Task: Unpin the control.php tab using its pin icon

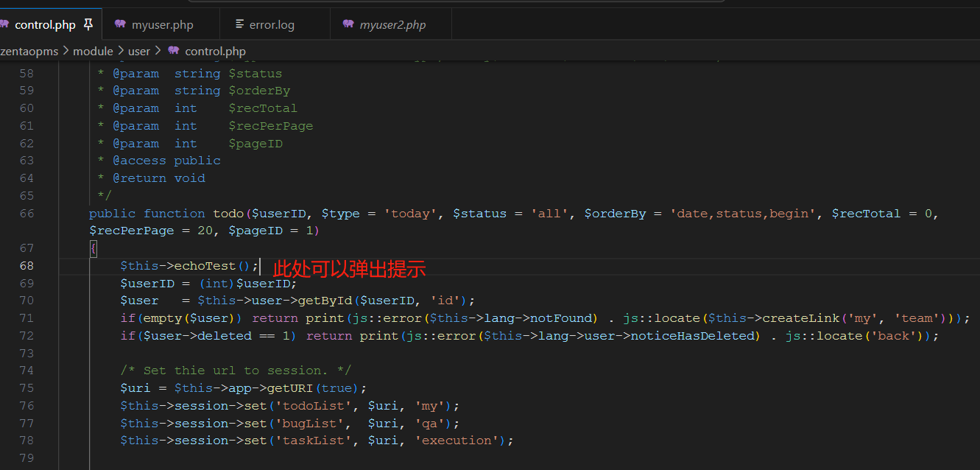Action: pyautogui.click(x=88, y=24)
